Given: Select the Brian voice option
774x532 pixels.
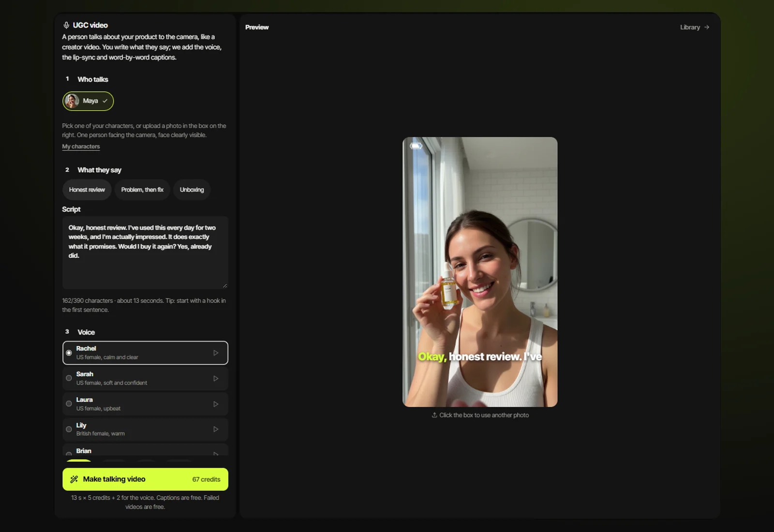Looking at the screenshot, I should 145,450.
